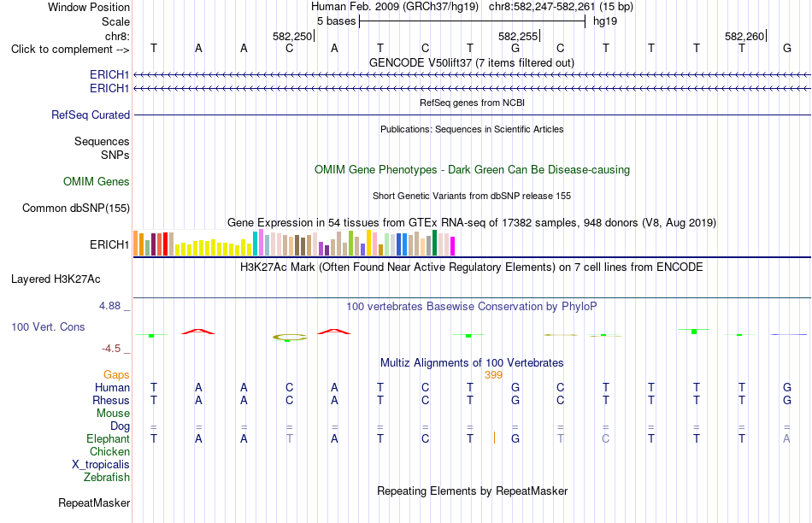Click the faded A base ending the Elephant row
Screen dimensions: 812x523
pyautogui.click(x=786, y=438)
